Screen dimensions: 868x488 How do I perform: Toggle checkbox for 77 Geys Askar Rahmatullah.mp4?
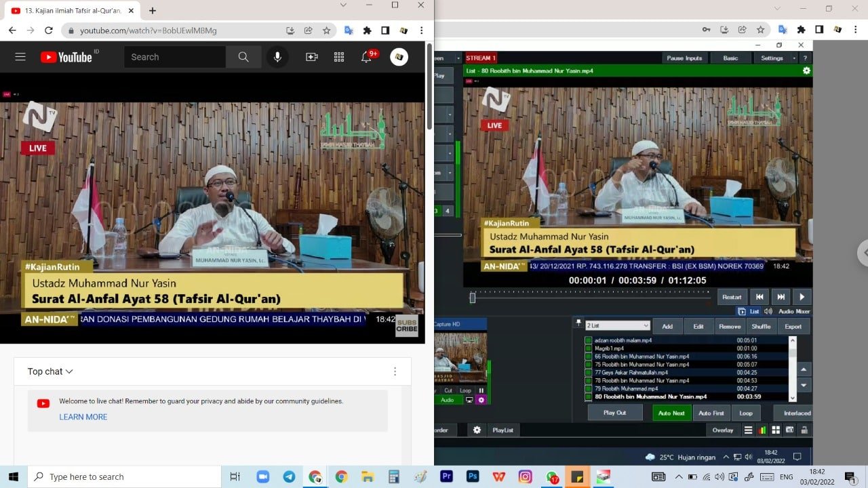589,373
